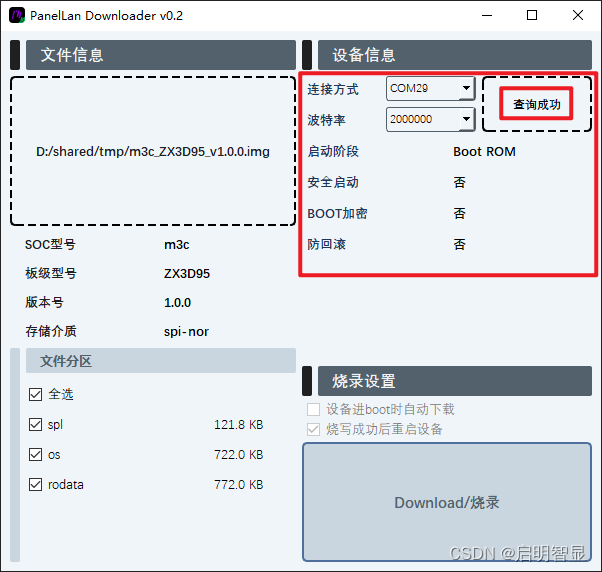This screenshot has height=572, width=602.
Task: Click the image file path drop area
Action: pyautogui.click(x=153, y=151)
